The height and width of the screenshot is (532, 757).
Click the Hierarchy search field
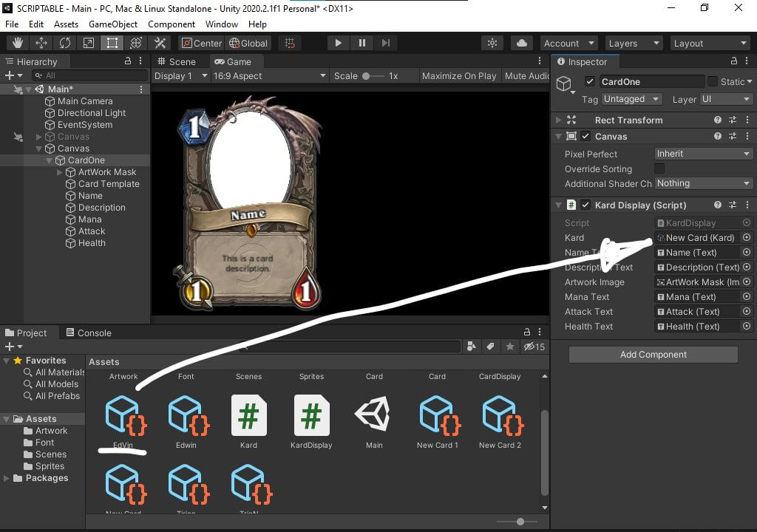coord(89,75)
